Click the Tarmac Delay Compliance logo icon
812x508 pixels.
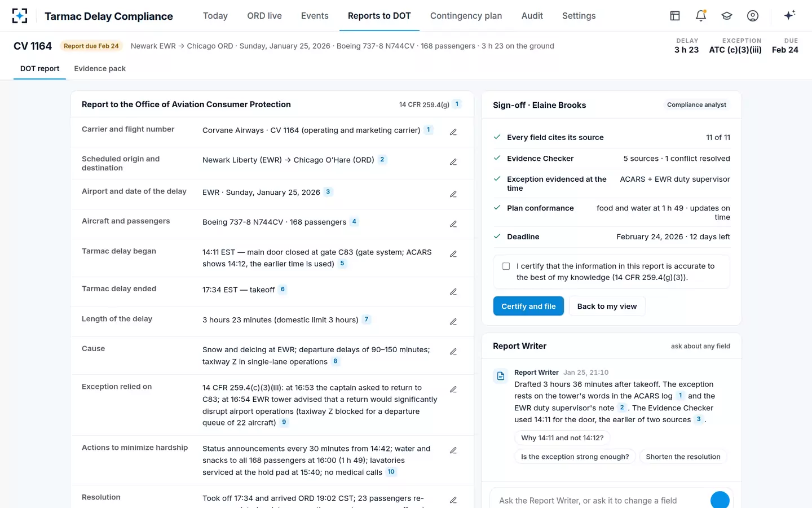click(20, 16)
